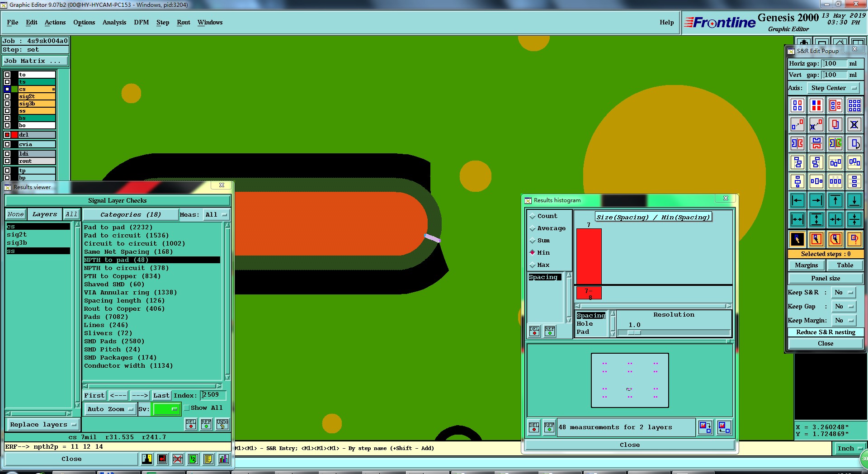Click the histogram export icon with down arrow
Viewport: 868px width, 474px height.
(x=705, y=427)
